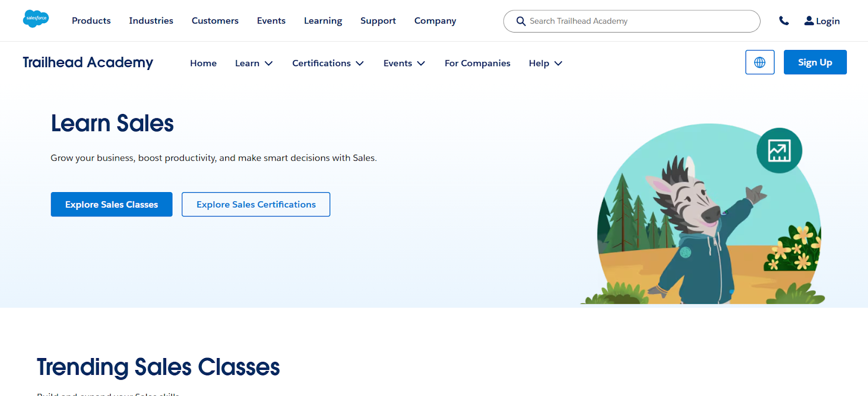
Task: Open the Customers menu
Action: (x=215, y=21)
